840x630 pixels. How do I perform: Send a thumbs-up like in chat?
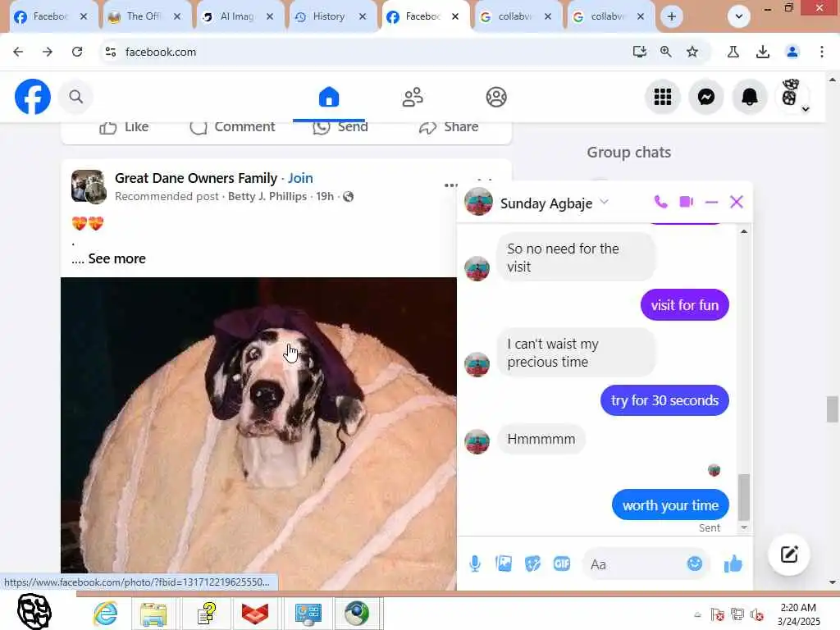733,564
